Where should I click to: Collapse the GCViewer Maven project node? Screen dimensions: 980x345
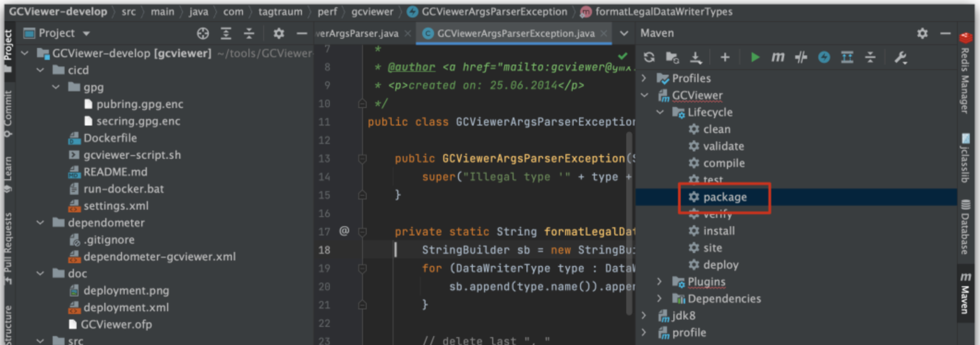click(644, 95)
